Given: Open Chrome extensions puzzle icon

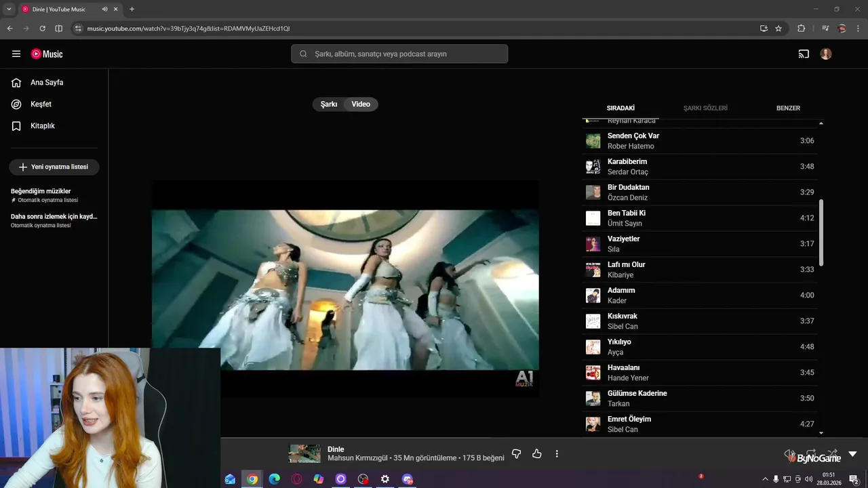Looking at the screenshot, I should [801, 28].
